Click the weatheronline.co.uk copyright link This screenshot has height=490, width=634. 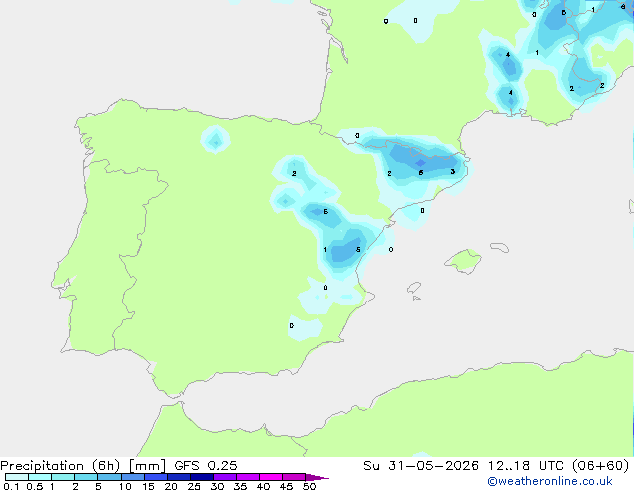(x=550, y=481)
